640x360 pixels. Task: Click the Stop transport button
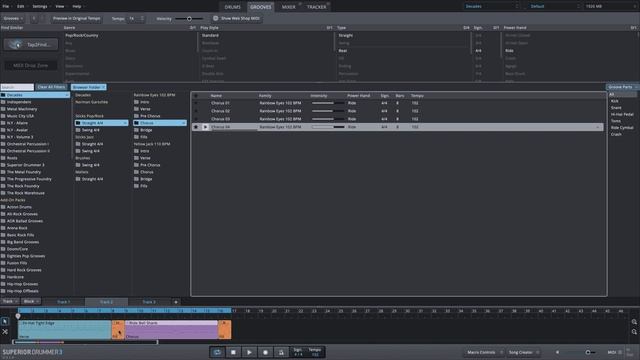233,352
